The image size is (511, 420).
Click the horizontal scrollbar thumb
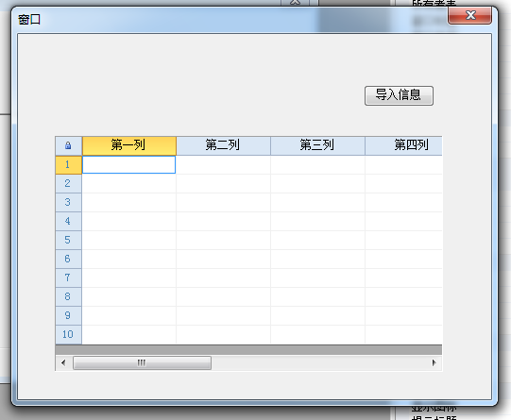(x=142, y=362)
